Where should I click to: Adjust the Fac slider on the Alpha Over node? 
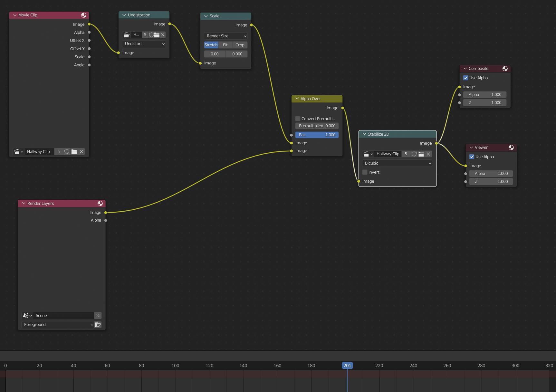click(x=317, y=135)
